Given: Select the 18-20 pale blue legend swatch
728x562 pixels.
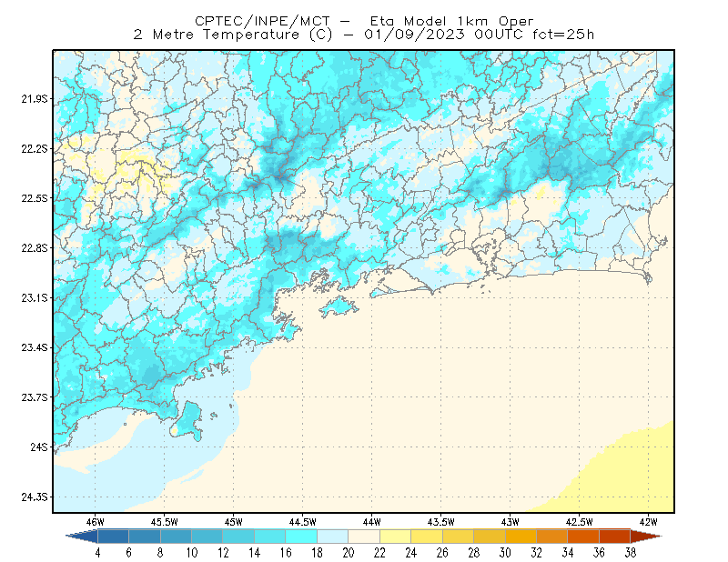Looking at the screenshot, I should [332, 536].
